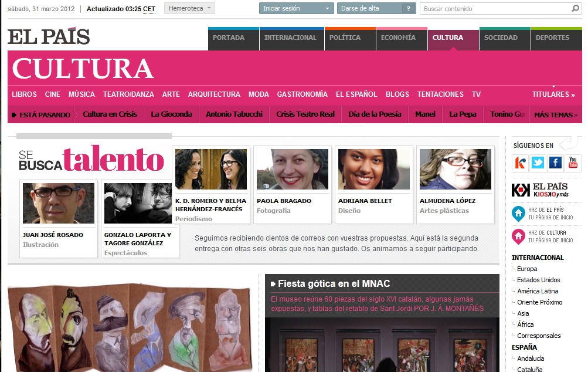The height and width of the screenshot is (372, 588).
Task: Open the Asia sidebar link
Action: pos(523,313)
